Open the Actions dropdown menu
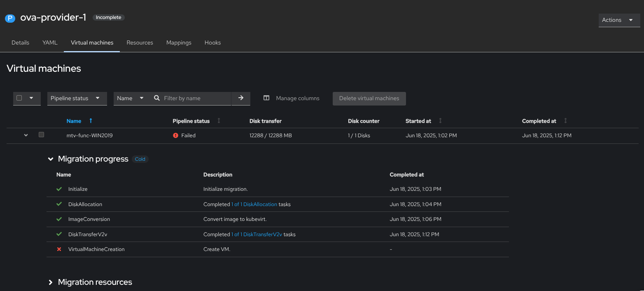 619,20
